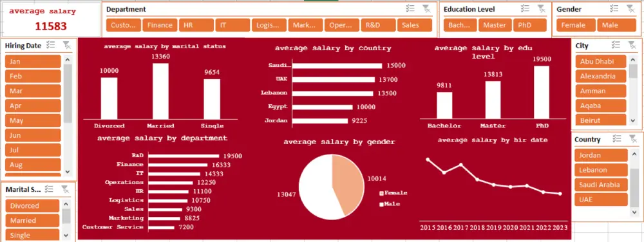Filter by Saudi Arabia in Country slicer
644x242 pixels.
[601, 185]
